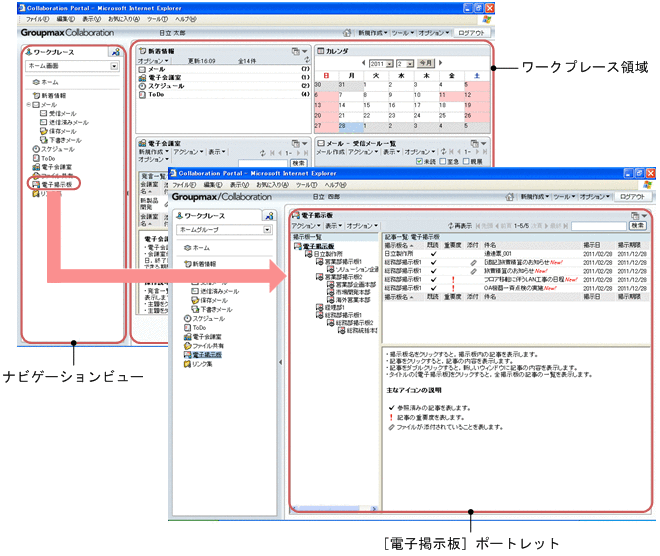Click search field in 電子掲示板 portlet
Viewport: 660px width, 556px height.
pos(599,226)
